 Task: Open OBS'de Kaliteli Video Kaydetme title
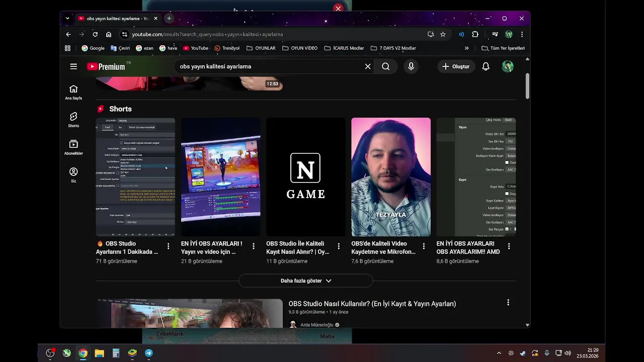click(383, 247)
